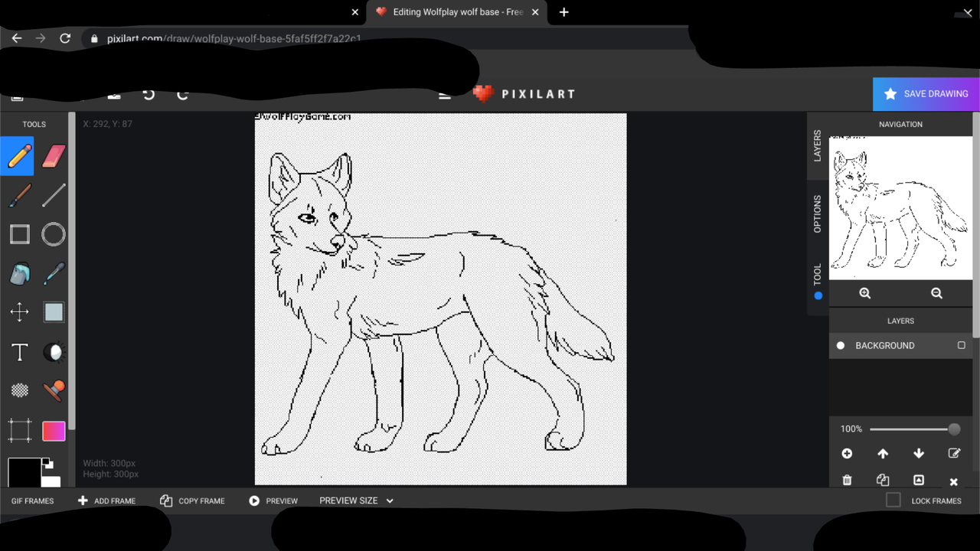Select the paint Bucket fill tool

point(19,273)
